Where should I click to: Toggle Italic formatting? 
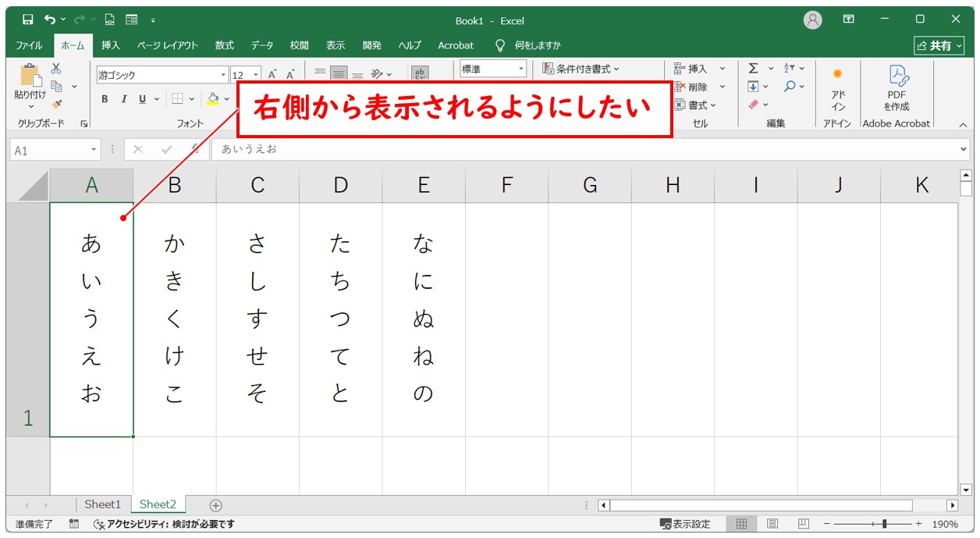[123, 99]
